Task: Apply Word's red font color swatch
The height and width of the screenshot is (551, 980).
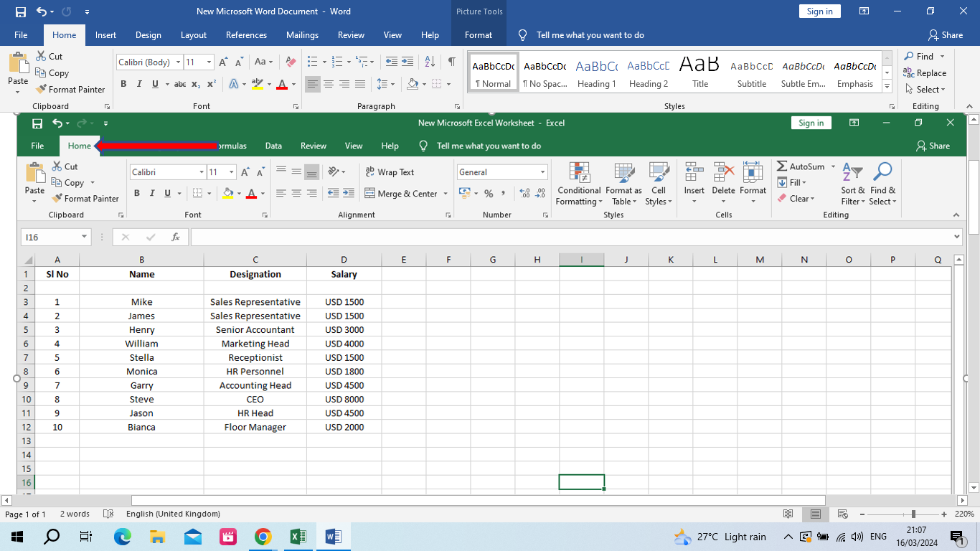Action: pyautogui.click(x=282, y=85)
